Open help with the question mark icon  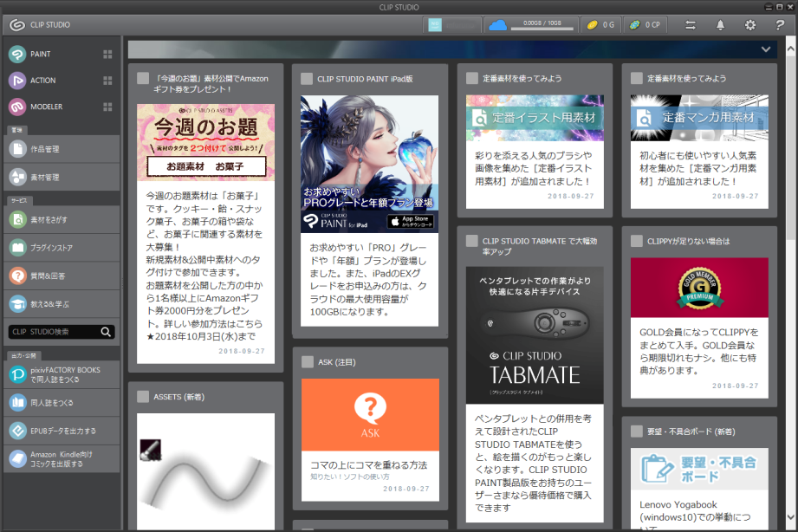780,24
